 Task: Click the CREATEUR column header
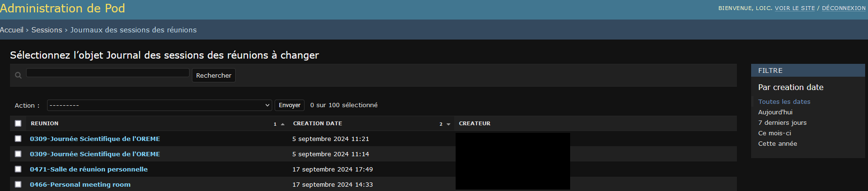click(x=475, y=123)
